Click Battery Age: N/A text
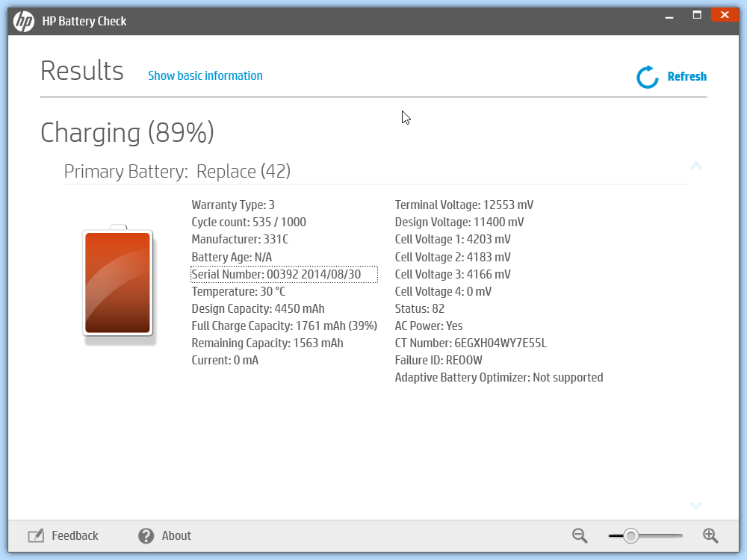747x560 pixels. click(x=232, y=257)
